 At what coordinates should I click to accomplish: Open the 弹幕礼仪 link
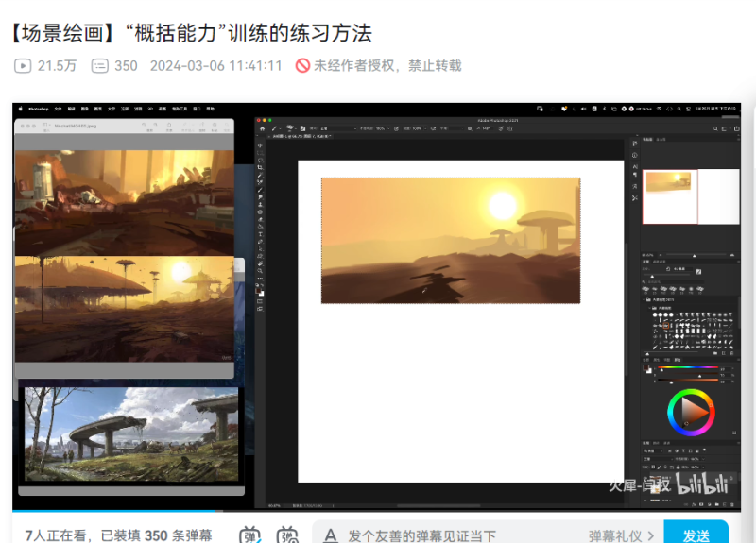(621, 535)
